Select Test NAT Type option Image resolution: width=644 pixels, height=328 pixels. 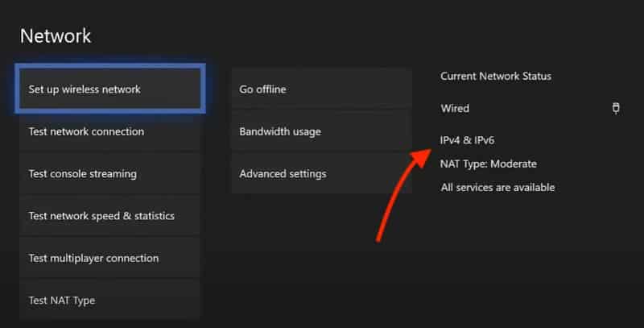point(110,301)
